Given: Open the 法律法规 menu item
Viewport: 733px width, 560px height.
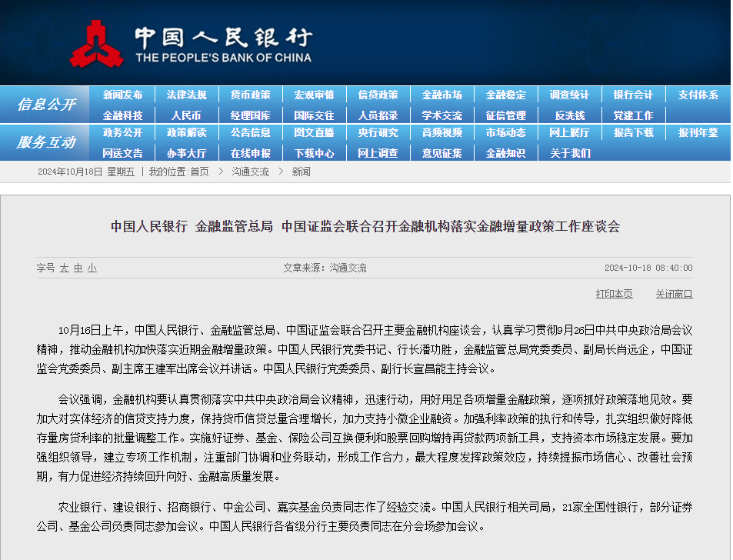Looking at the screenshot, I should (x=187, y=95).
